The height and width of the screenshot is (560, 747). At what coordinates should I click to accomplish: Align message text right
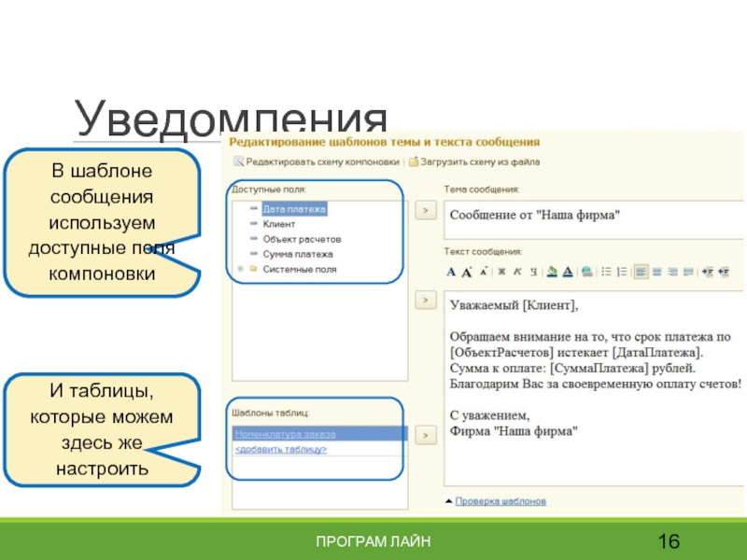coord(672,272)
